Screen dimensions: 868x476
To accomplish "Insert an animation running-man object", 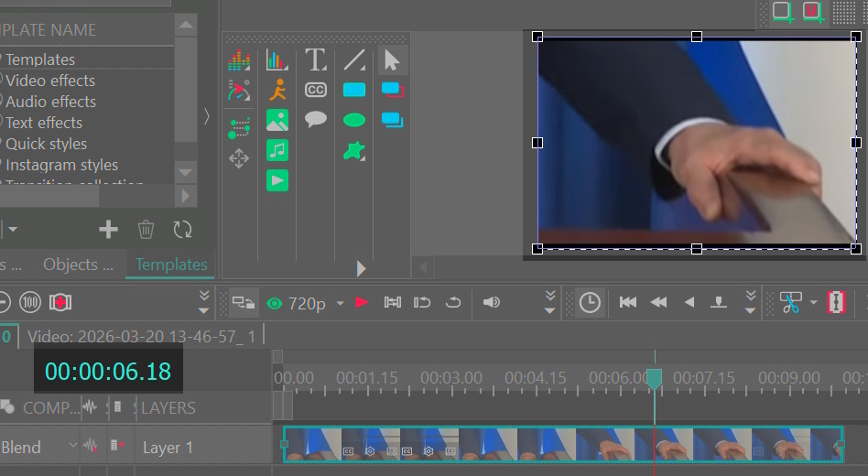I will pos(277,90).
